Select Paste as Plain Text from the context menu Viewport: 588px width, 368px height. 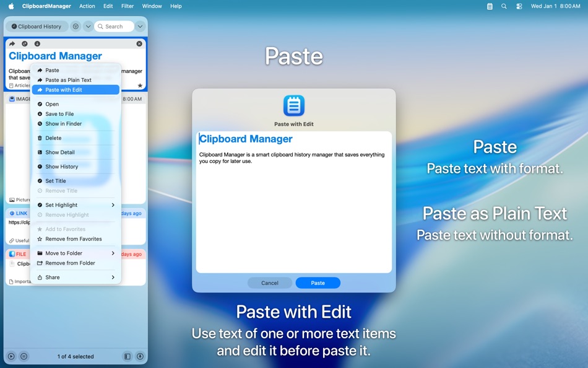[x=68, y=79]
